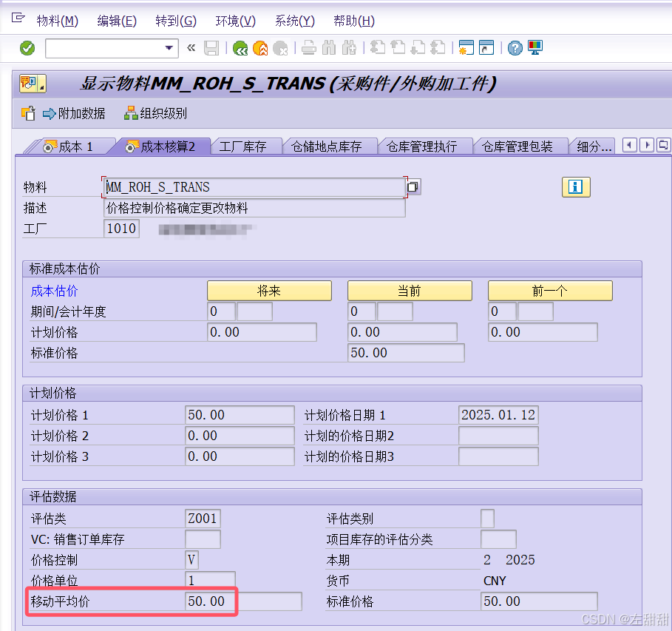The height and width of the screenshot is (631, 672).
Task: Open the system menu icon beside 物料(M)
Action: tap(18, 18)
